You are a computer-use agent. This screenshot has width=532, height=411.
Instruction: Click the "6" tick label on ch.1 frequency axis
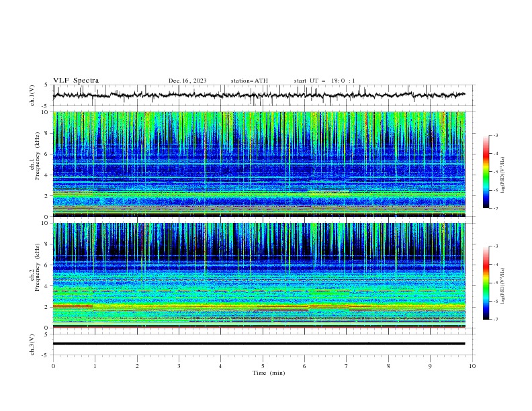(x=46, y=154)
